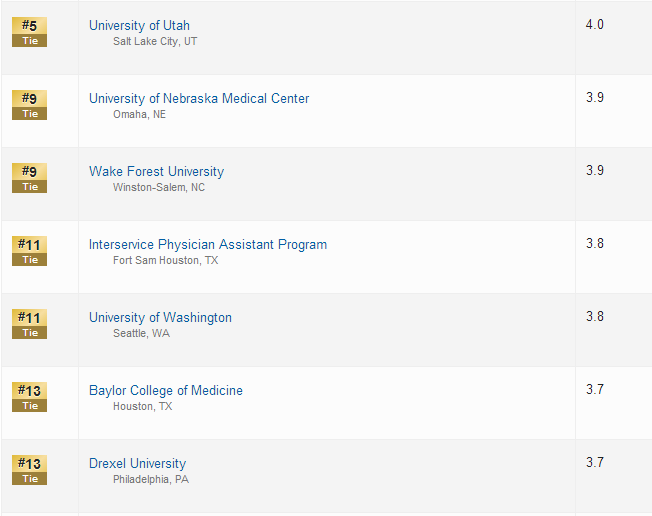652x516 pixels.
Task: Open University of Nebraska Medical Center link
Action: pos(199,99)
